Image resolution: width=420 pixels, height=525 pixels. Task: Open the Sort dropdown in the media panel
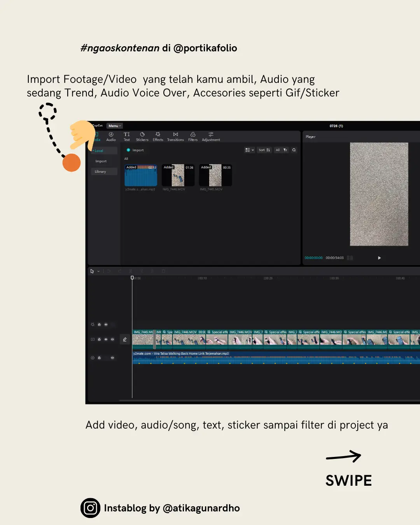click(264, 150)
